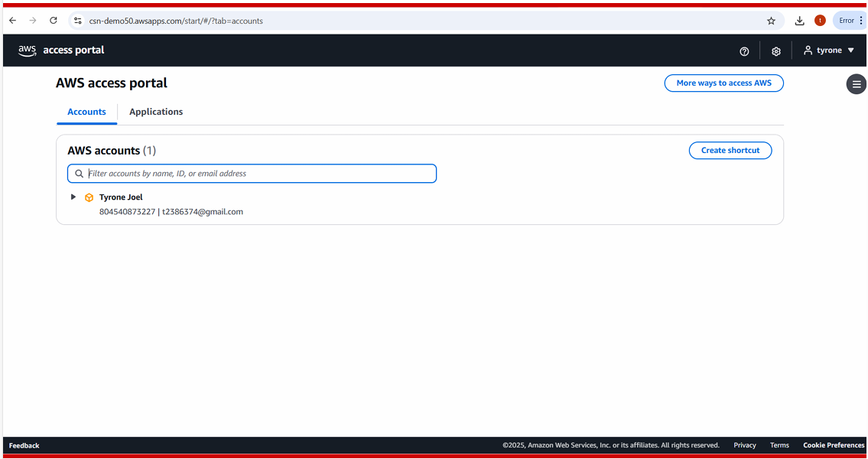Bookmark page with the star icon

pyautogui.click(x=771, y=21)
